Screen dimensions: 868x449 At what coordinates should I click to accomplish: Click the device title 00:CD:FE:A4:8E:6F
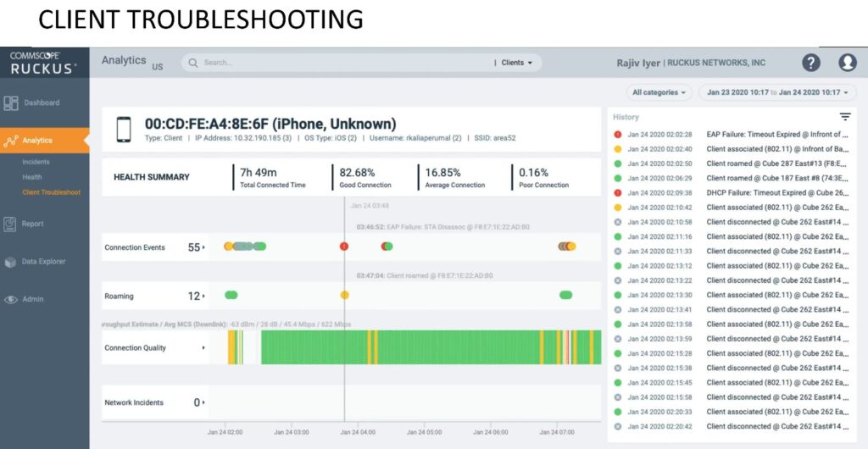click(x=270, y=124)
